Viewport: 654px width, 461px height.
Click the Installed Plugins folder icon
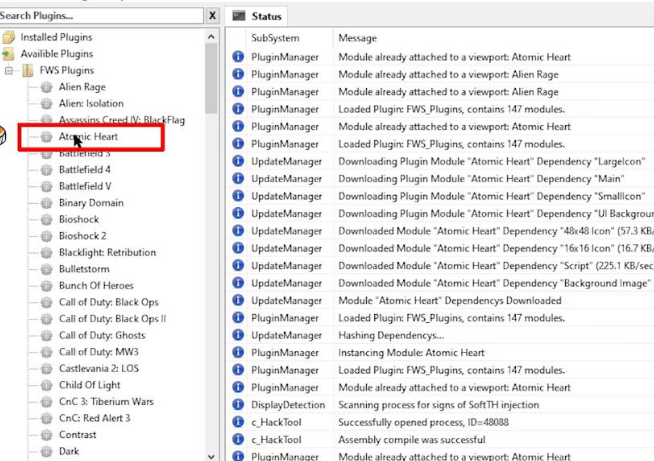point(8,37)
